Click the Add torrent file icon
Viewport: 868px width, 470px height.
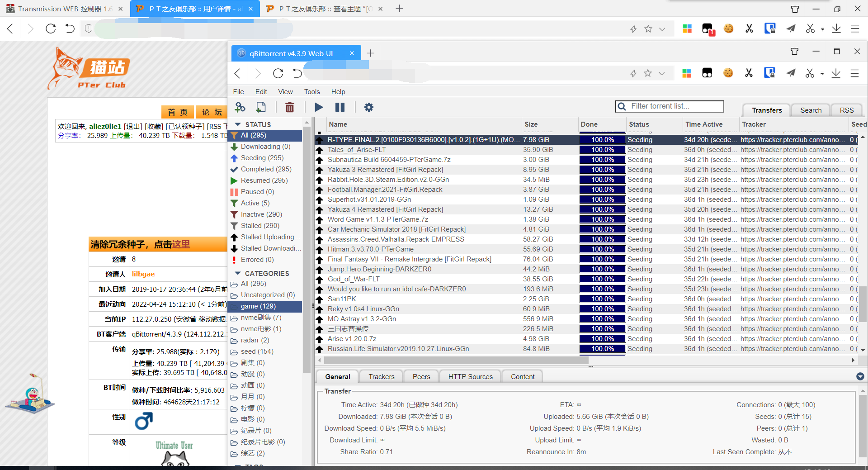click(x=261, y=107)
